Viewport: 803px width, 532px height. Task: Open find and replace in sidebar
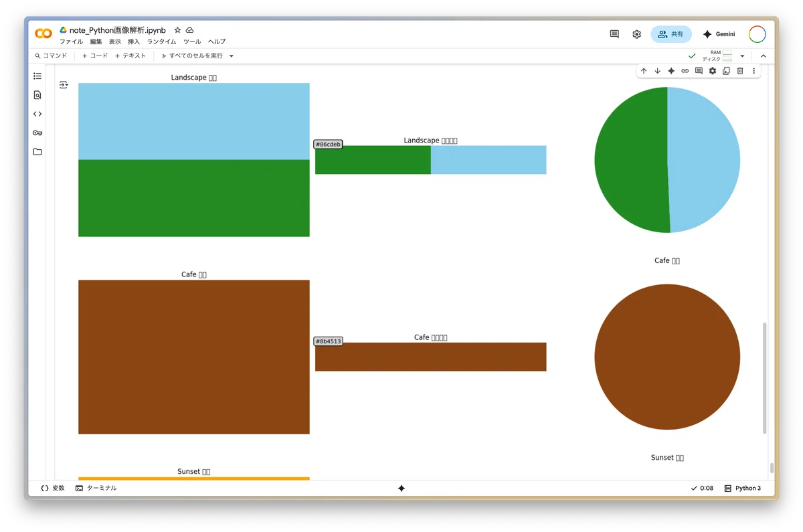37,95
